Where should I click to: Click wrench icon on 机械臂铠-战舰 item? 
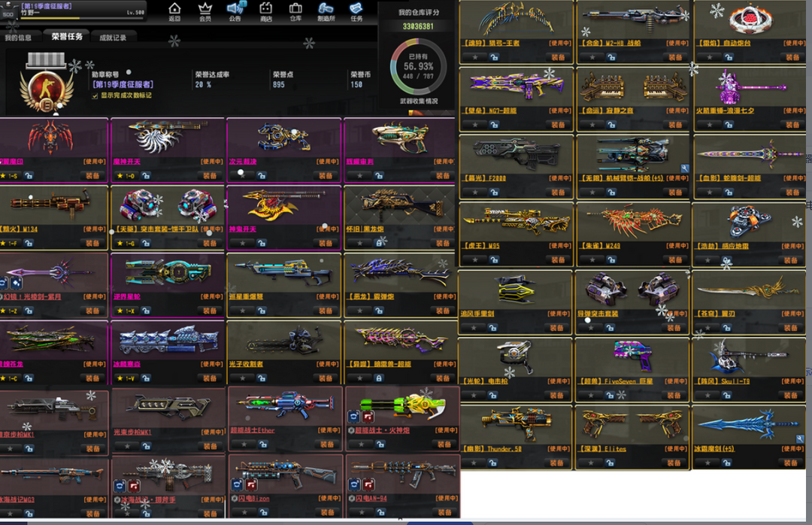coord(685,168)
